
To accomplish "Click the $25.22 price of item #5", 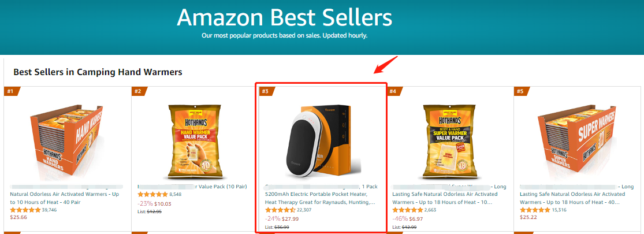I will point(528,217).
